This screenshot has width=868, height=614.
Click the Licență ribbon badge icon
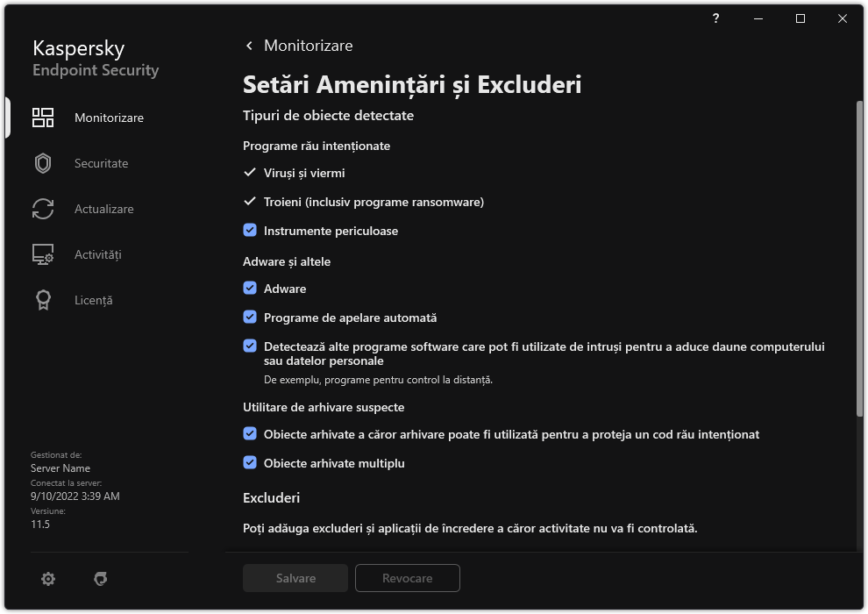point(43,300)
